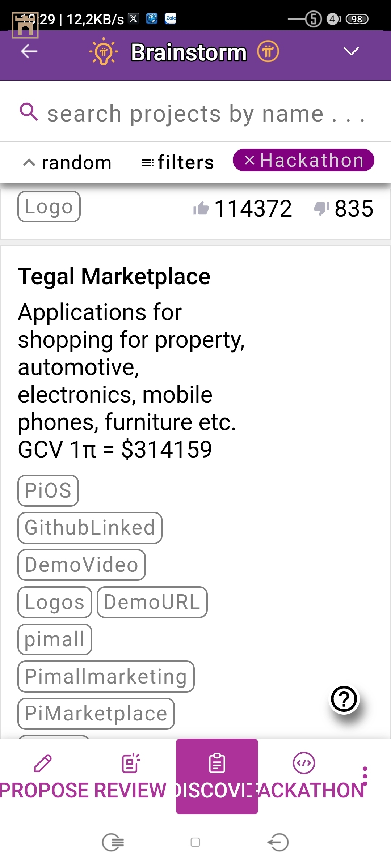Open the random sort dropdown
Viewport: 391px width, 868px height.
click(67, 163)
